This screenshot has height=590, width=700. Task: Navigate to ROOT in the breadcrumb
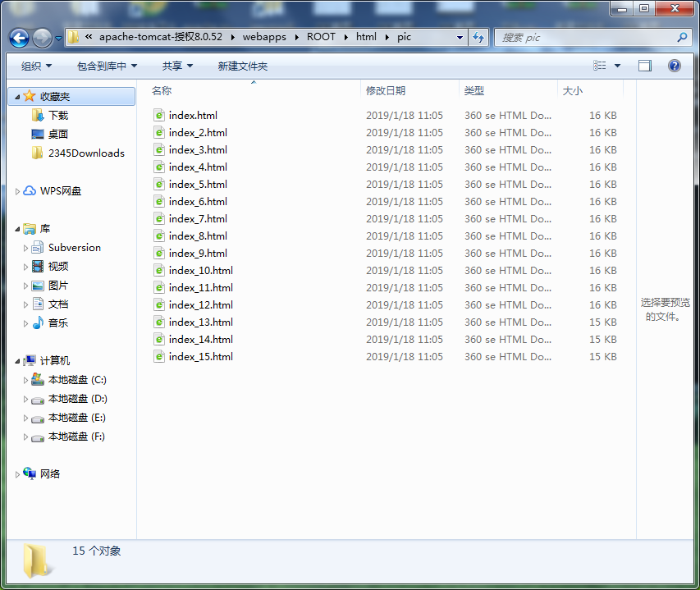[321, 37]
